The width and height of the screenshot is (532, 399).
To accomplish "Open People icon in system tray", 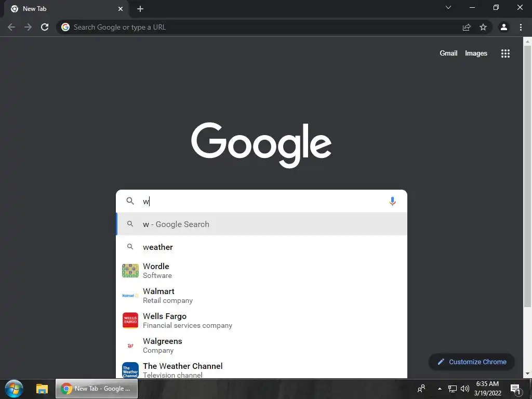I will (421, 389).
